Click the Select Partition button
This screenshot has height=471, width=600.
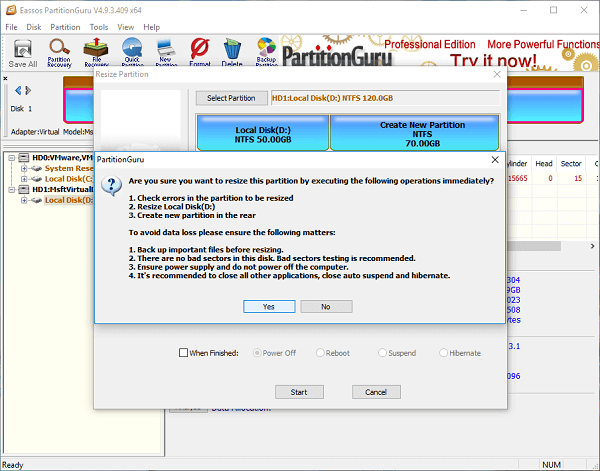(x=231, y=98)
